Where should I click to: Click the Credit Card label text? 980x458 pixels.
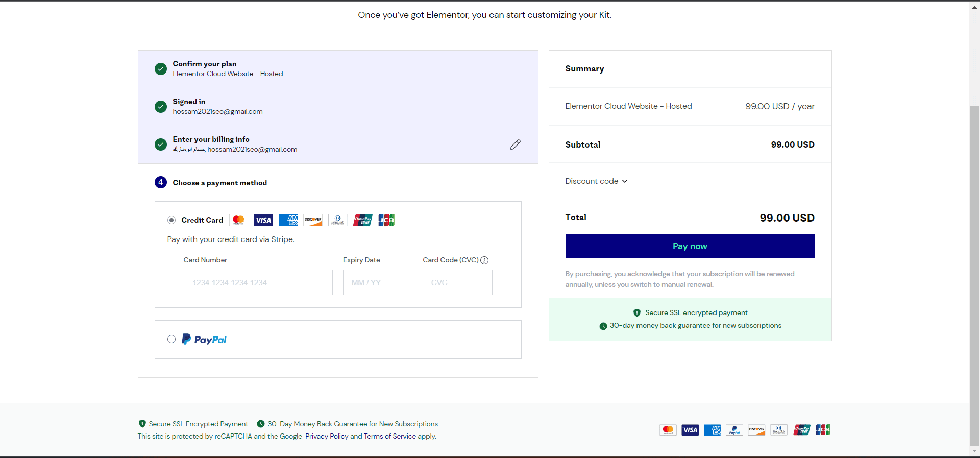202,220
